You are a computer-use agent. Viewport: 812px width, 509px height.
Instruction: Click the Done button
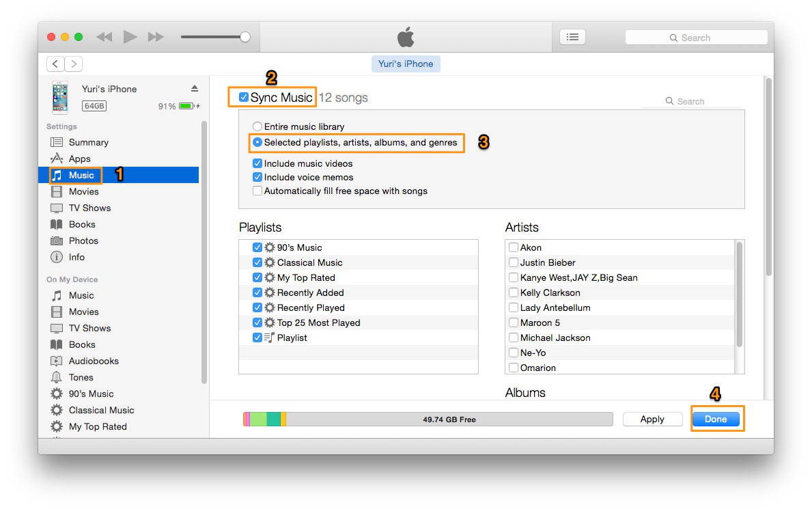click(x=716, y=419)
